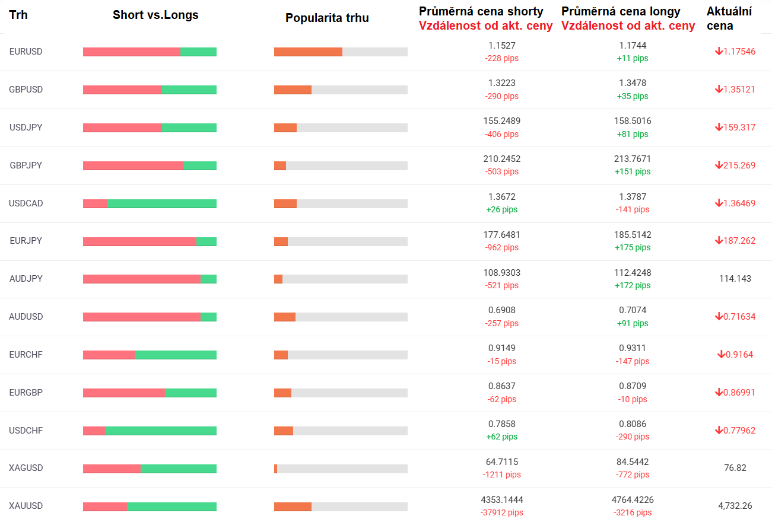This screenshot has height=532, width=772.
Task: Click the USDCAD green longs bar
Action: [x=161, y=203]
